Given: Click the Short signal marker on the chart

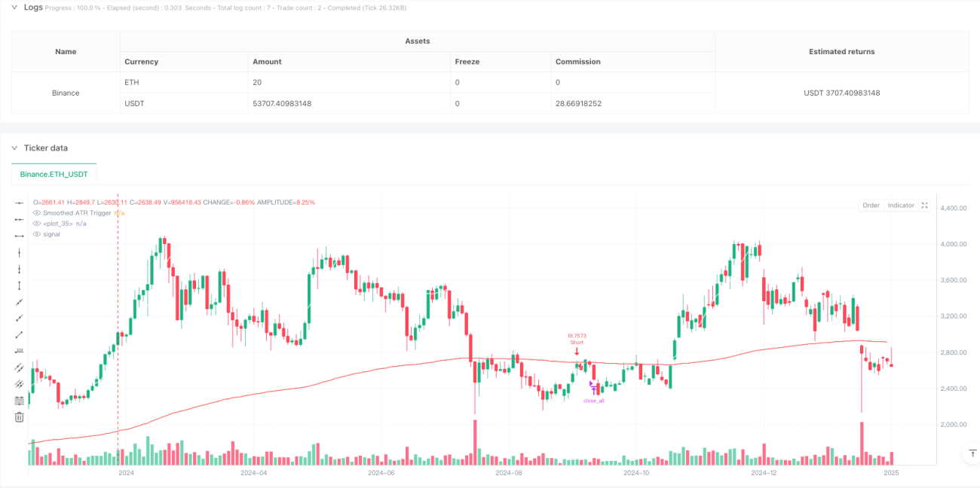Looking at the screenshot, I should coord(577,342).
